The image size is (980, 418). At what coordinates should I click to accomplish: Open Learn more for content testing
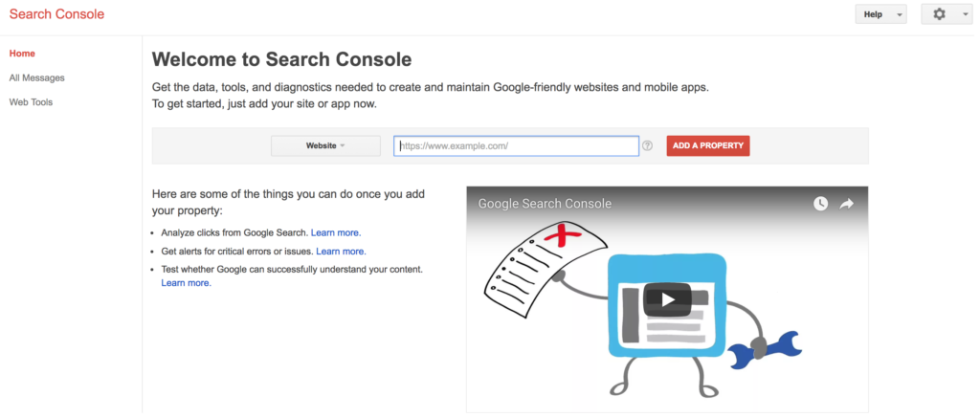187,282
